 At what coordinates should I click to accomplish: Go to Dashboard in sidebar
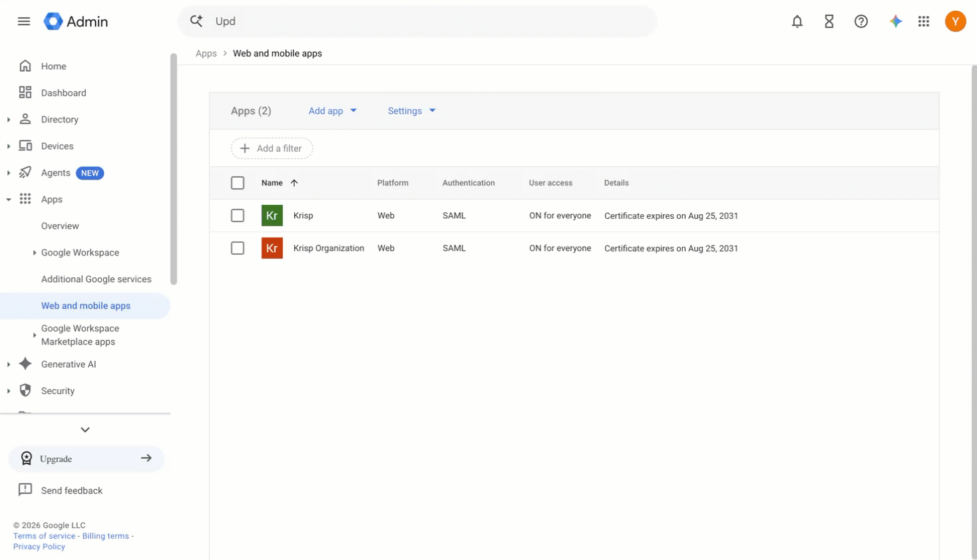click(63, 93)
